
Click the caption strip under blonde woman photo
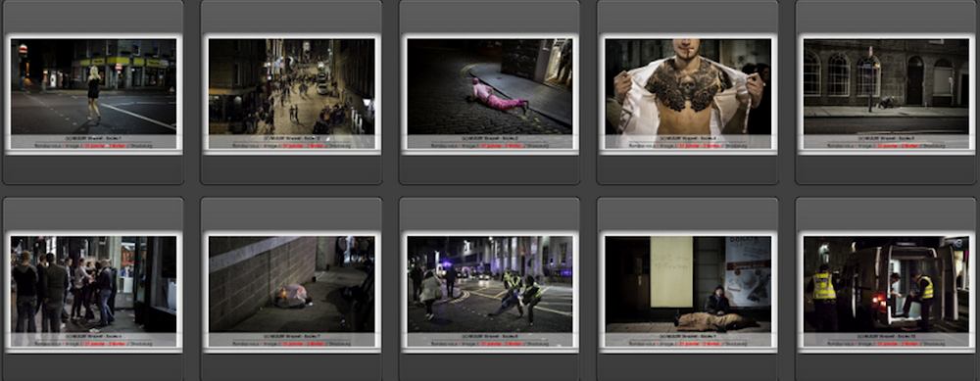(94, 142)
